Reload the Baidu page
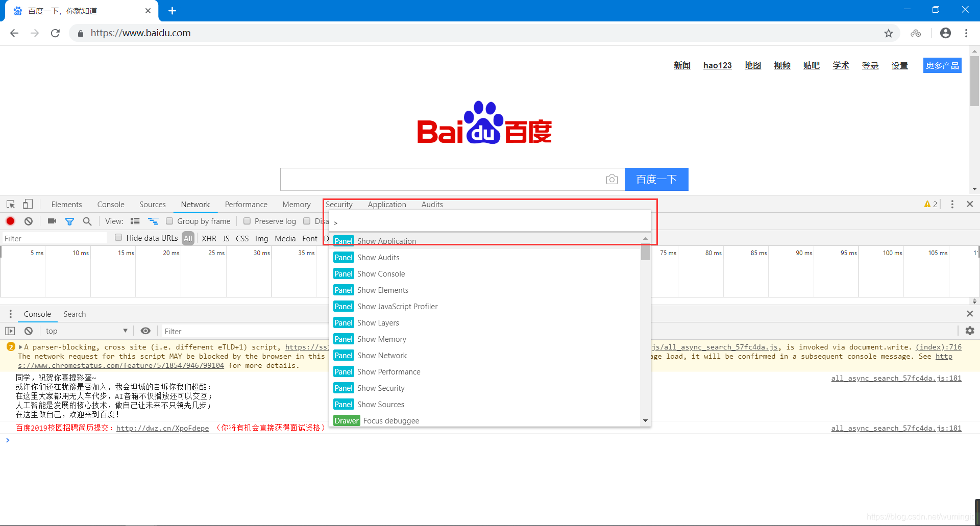Screen dimensions: 980x526 click(x=55, y=33)
